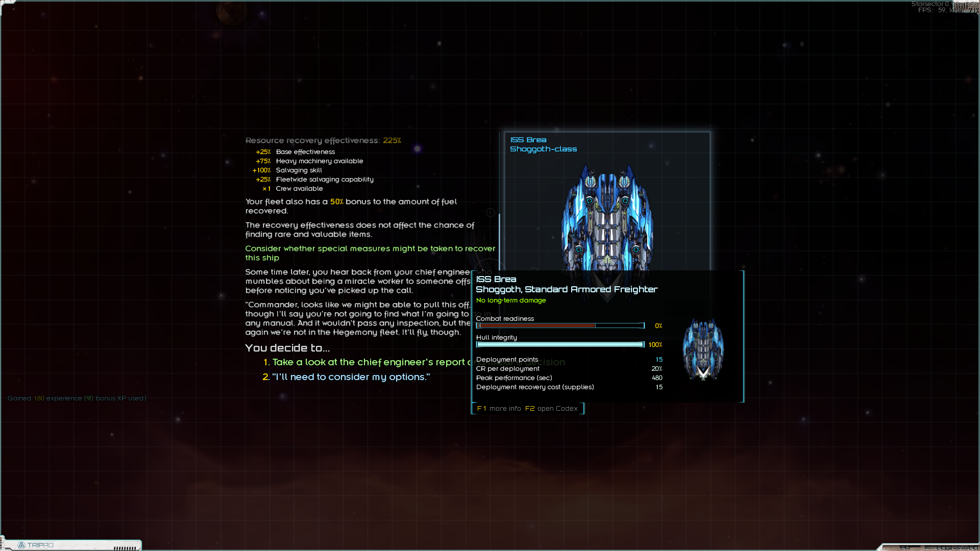Choose option 1 about the chief engineer's report
This screenshot has height=551, width=980.
(x=367, y=362)
